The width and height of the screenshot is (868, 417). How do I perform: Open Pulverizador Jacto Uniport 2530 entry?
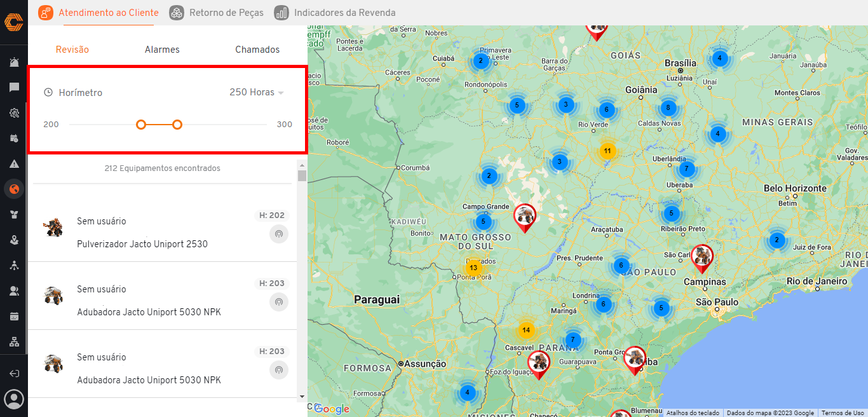tap(162, 228)
